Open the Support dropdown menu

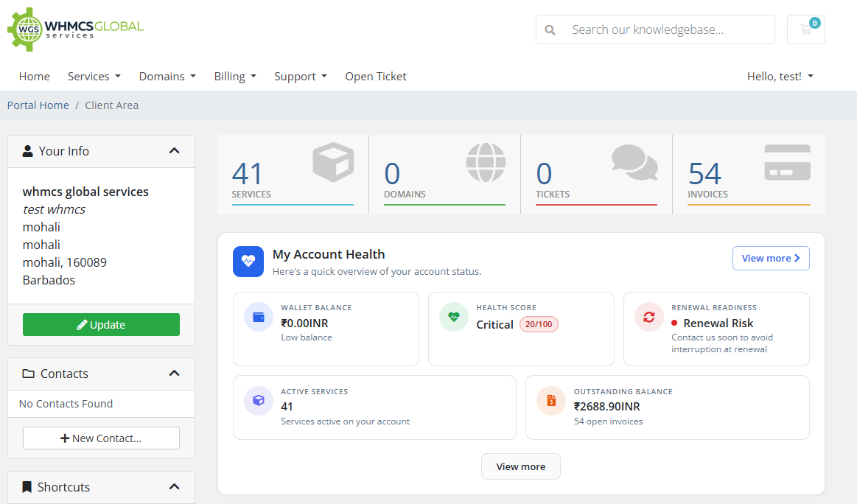coord(301,77)
